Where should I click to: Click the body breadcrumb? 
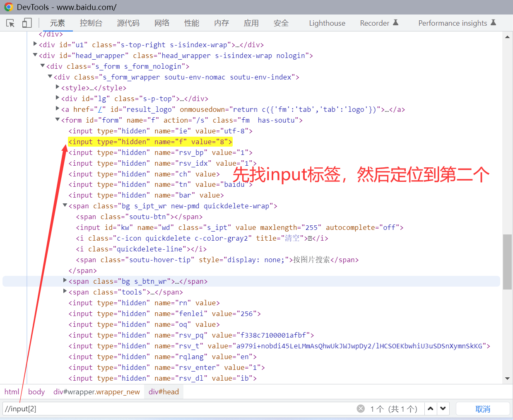[36, 392]
